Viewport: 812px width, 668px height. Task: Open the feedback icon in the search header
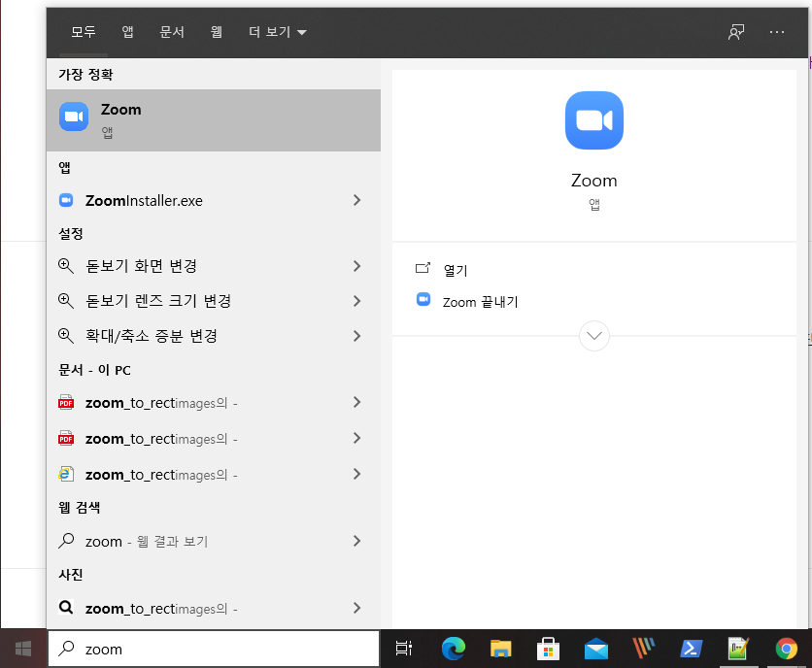click(736, 32)
